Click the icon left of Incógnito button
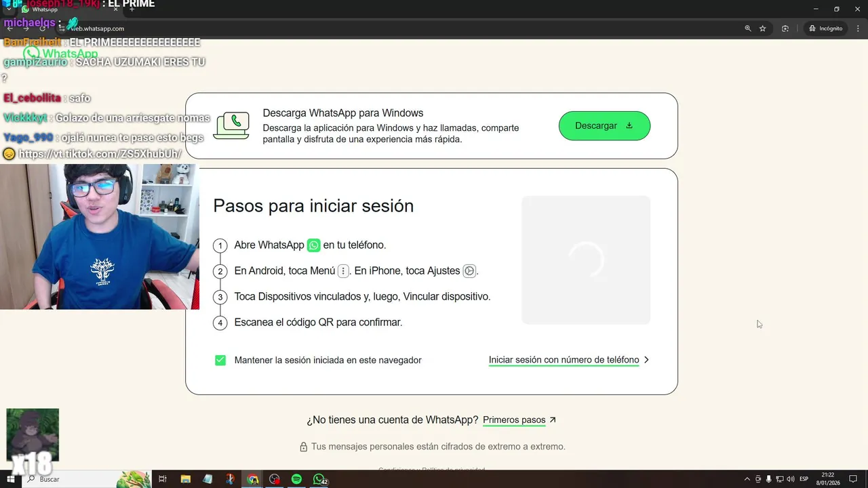The image size is (868, 488). (x=785, y=28)
